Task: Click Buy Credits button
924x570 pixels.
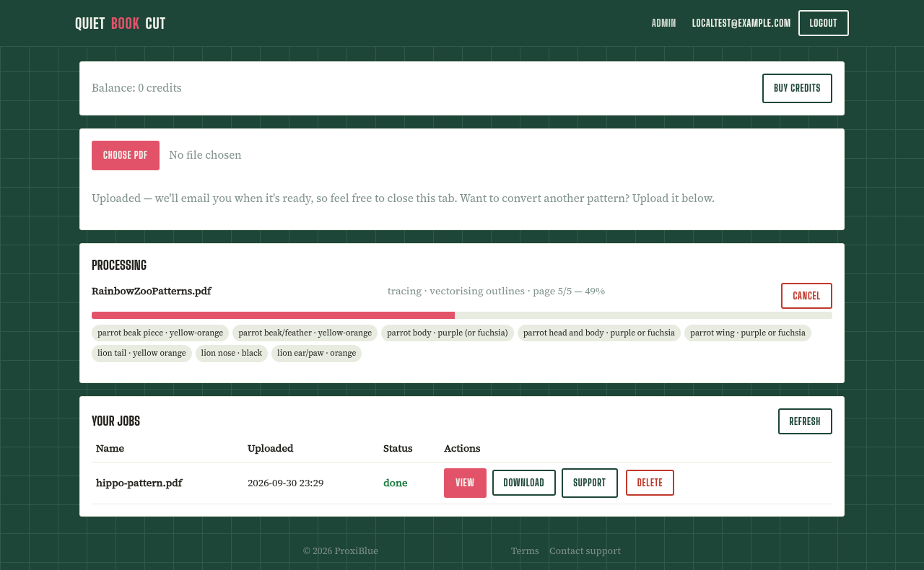Action: 797,88
